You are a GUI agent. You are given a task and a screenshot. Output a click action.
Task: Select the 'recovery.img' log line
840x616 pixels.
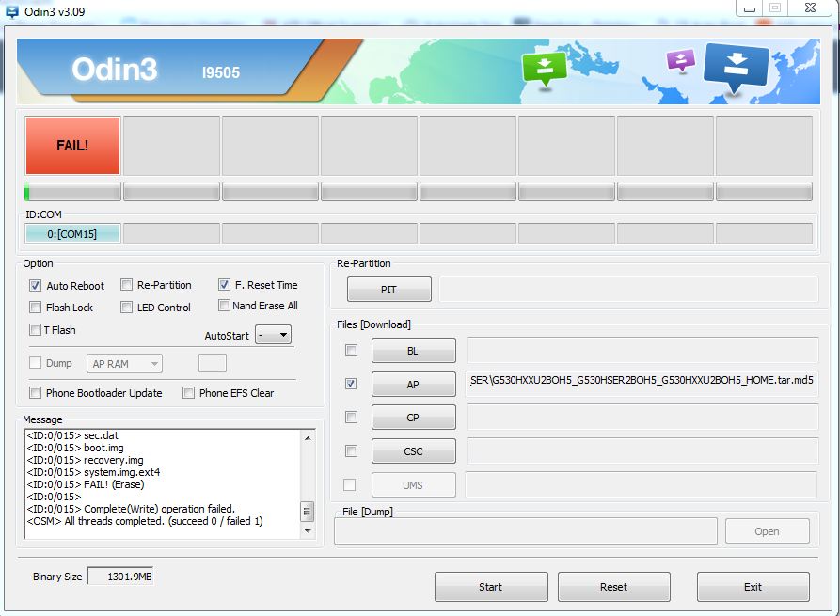pyautogui.click(x=85, y=460)
